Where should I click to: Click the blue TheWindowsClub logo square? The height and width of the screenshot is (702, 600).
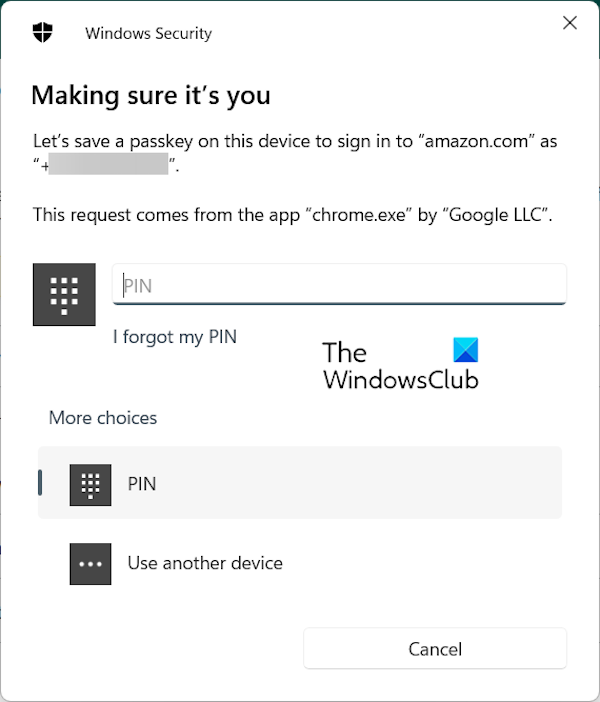[466, 349]
